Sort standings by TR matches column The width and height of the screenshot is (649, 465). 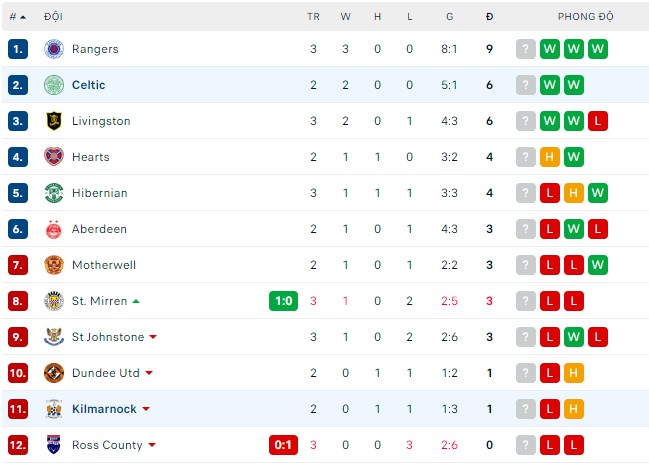click(x=313, y=16)
